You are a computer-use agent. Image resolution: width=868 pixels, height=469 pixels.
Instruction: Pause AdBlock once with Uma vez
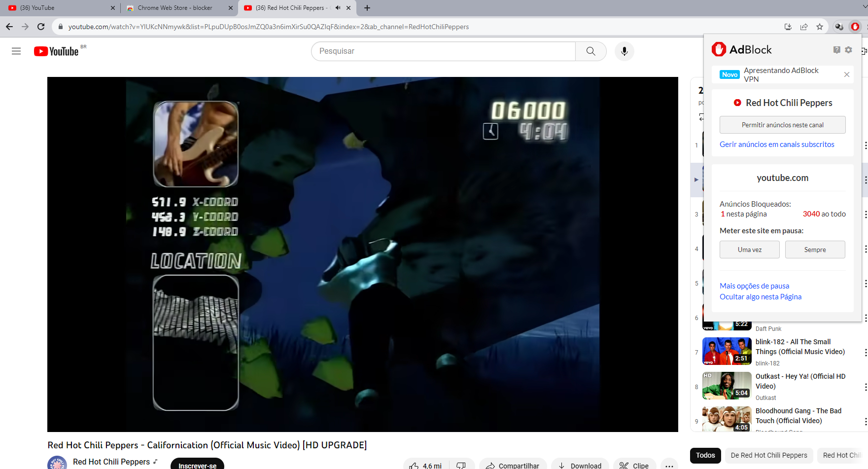click(x=749, y=250)
